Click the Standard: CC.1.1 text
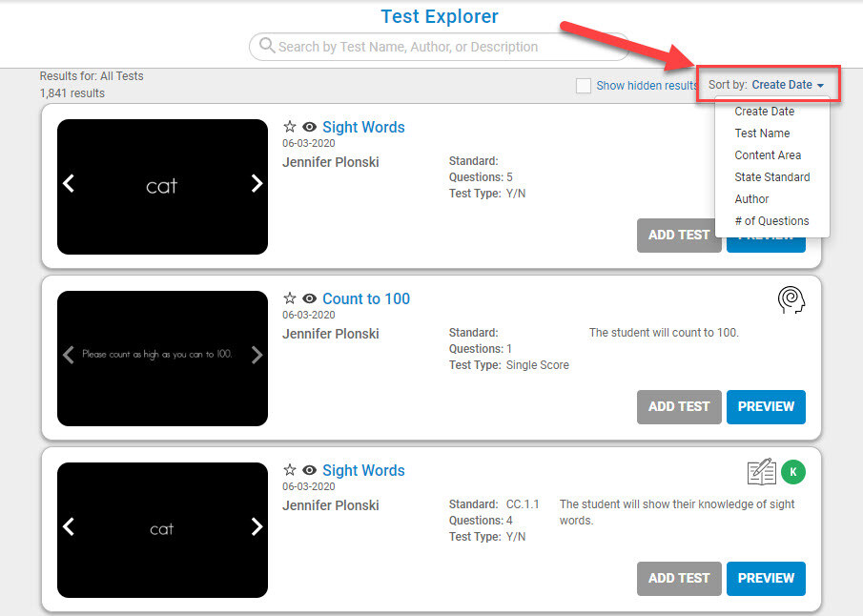The width and height of the screenshot is (863, 616). coord(494,504)
